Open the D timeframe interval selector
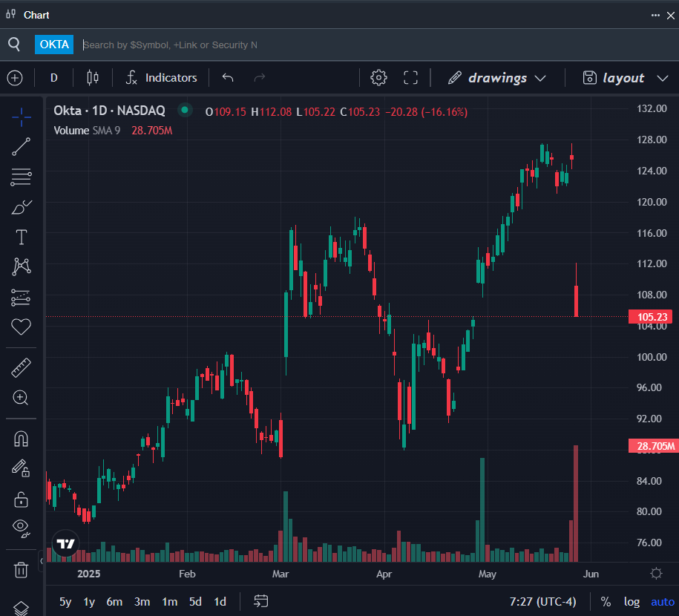Image resolution: width=679 pixels, height=616 pixels. [x=53, y=78]
